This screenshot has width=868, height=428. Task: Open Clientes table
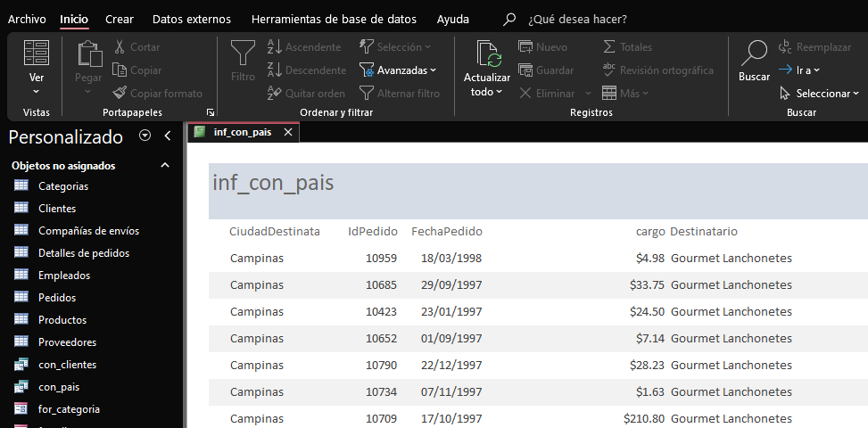click(57, 209)
